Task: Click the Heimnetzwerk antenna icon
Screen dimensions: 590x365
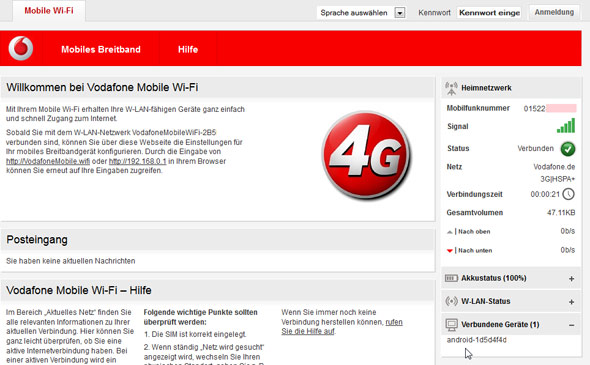Action: (451, 88)
